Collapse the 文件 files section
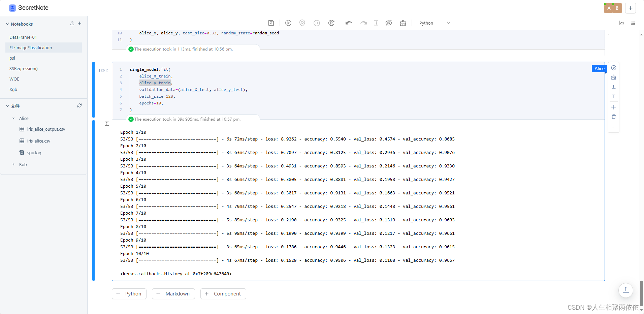Viewport: 644px width, 314px height. [x=7, y=106]
